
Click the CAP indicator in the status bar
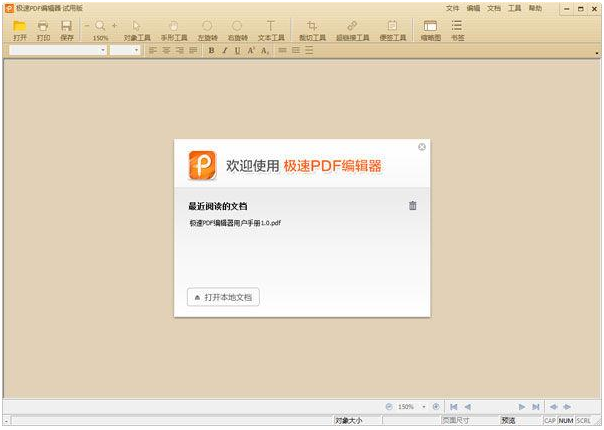(550, 420)
